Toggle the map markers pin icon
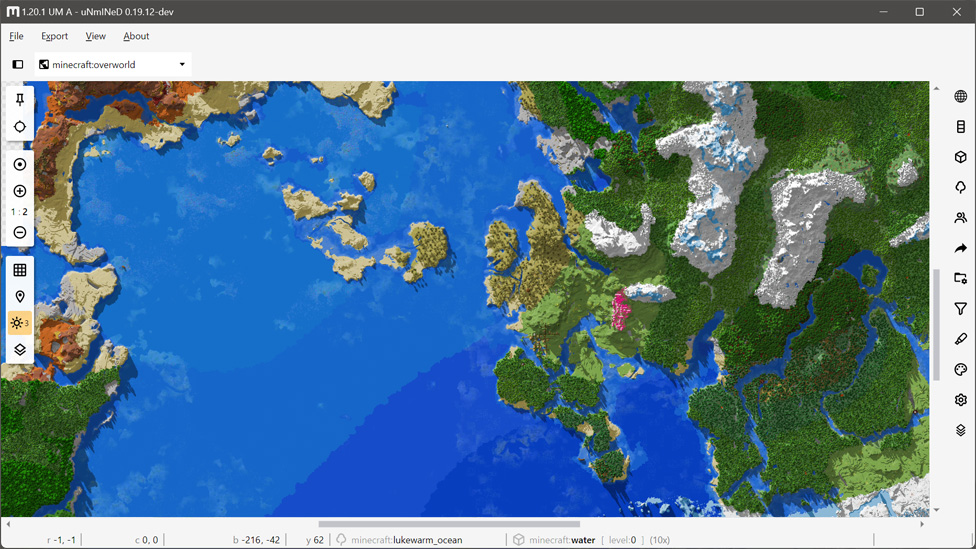Viewport: 976px width, 549px height. [20, 296]
